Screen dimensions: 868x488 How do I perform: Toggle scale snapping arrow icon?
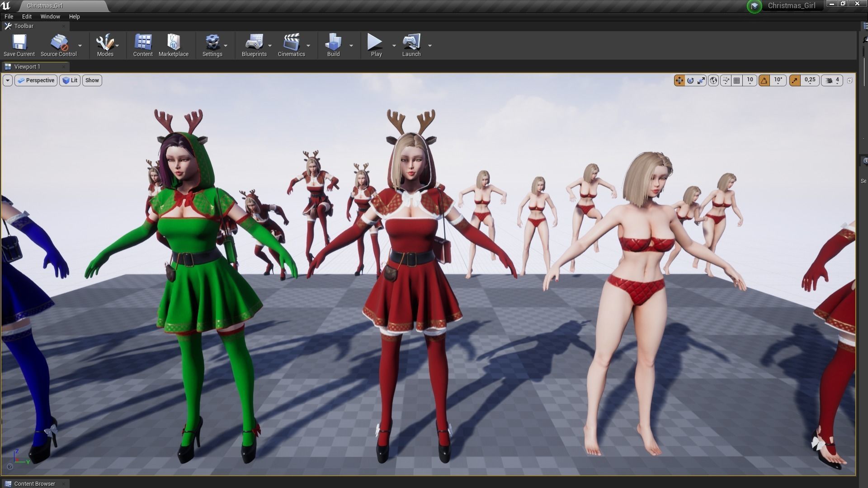pyautogui.click(x=795, y=80)
